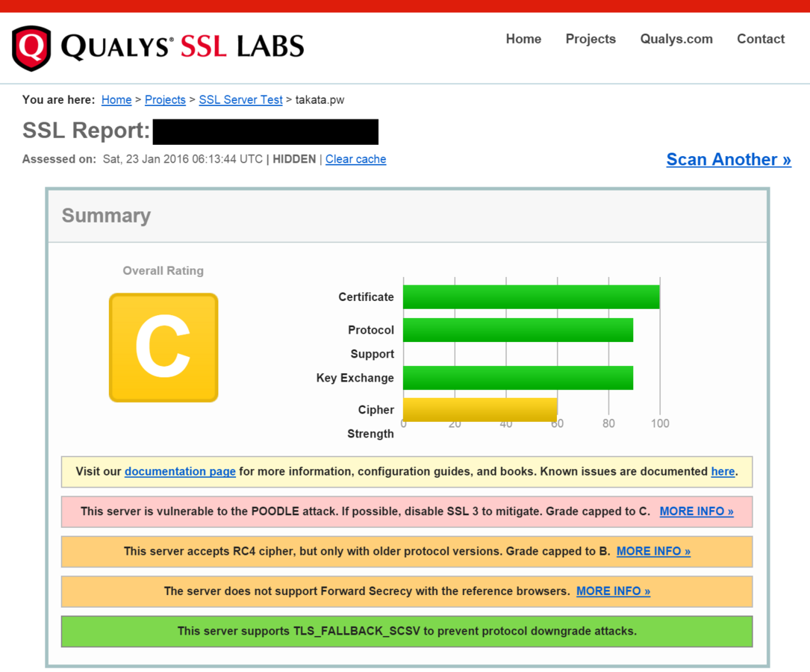Image resolution: width=810 pixels, height=672 pixels.
Task: Click the 'Key Exchange' chart label
Action: point(355,378)
